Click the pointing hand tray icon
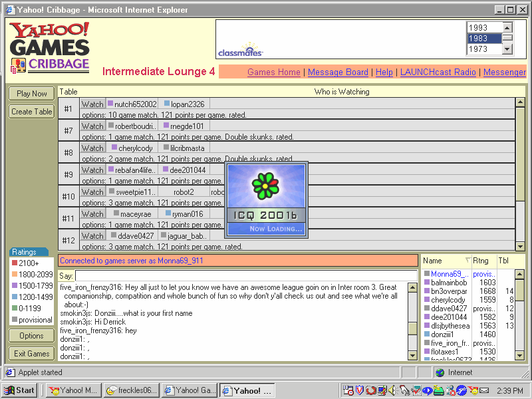Viewport: 532px width, 399px height. tap(404, 390)
